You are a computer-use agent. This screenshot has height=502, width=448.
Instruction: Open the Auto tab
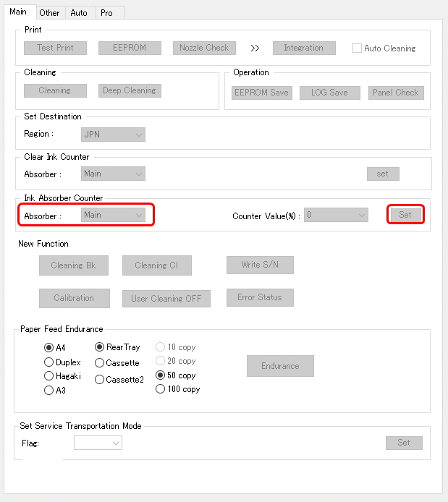(79, 12)
